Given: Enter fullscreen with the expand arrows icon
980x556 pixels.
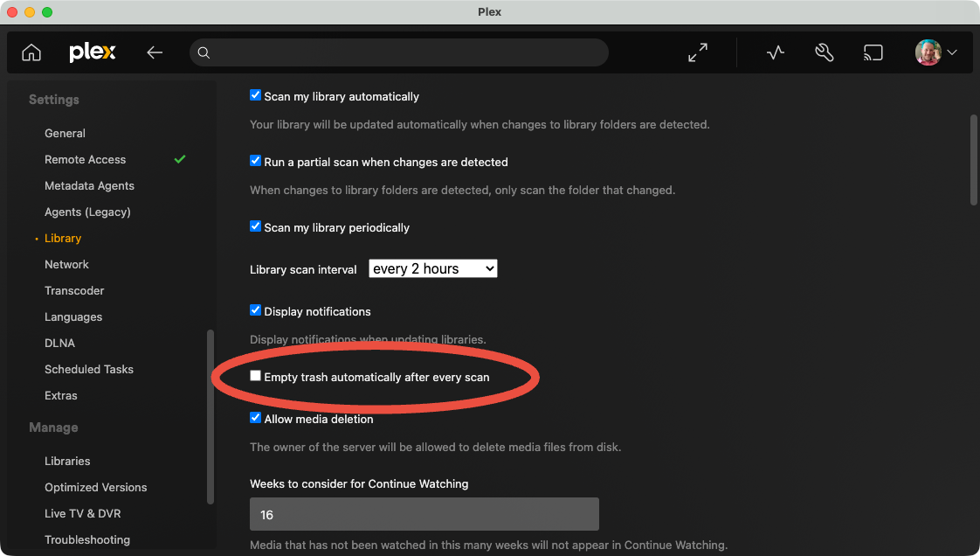Looking at the screenshot, I should click(698, 52).
